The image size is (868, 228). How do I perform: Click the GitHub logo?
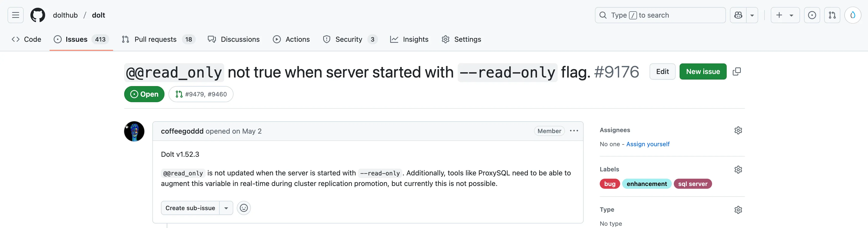(x=37, y=15)
